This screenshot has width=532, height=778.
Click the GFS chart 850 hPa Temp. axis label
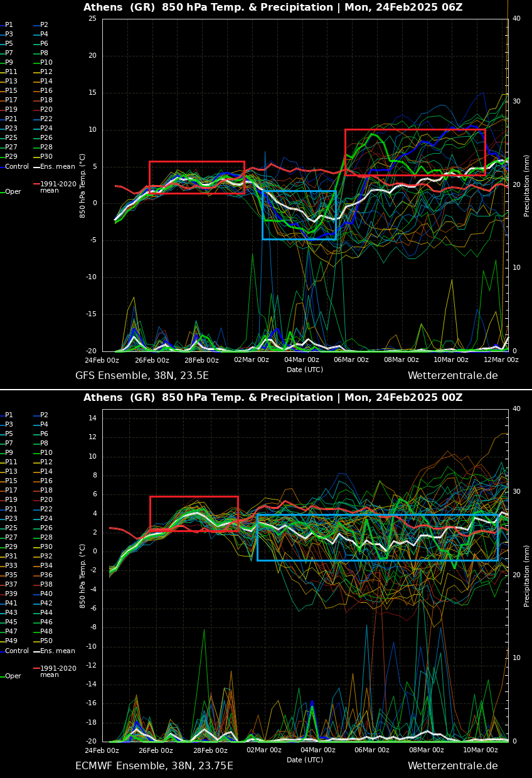tap(83, 185)
